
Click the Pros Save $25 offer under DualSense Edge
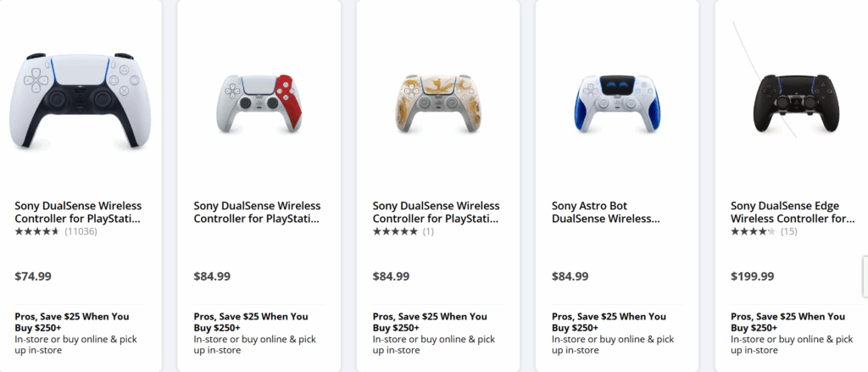(x=787, y=322)
